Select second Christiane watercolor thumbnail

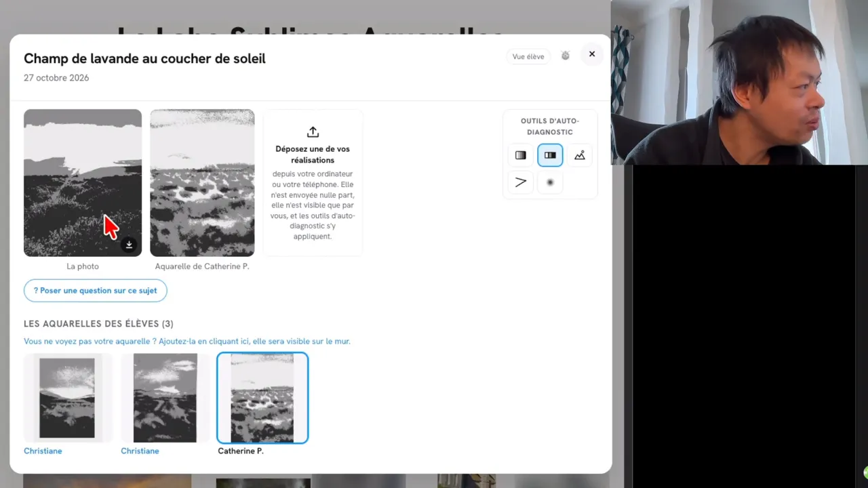165,398
